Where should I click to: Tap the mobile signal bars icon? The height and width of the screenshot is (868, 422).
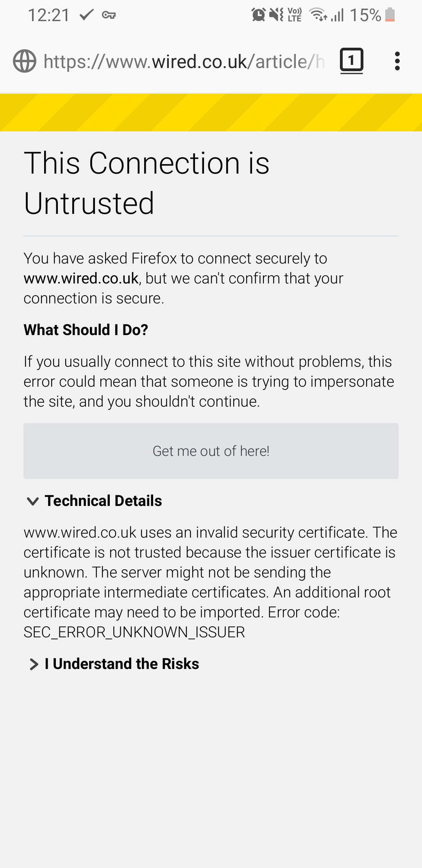coord(338,15)
